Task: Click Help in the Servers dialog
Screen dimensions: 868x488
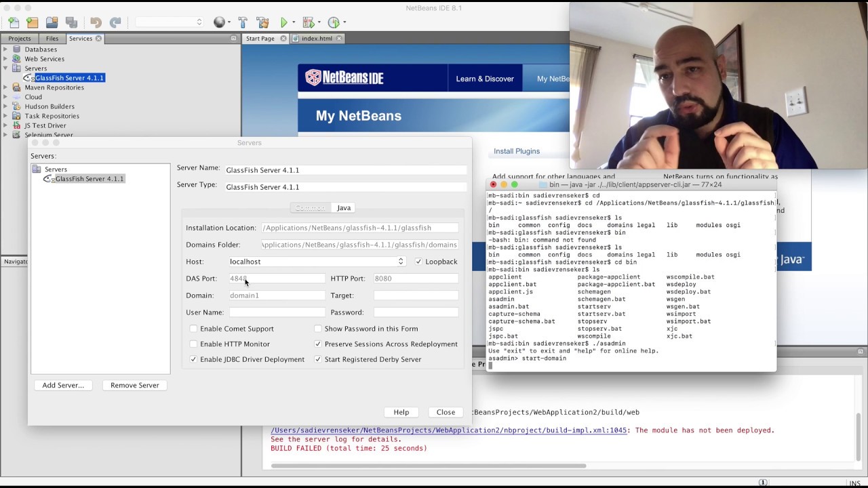Action: tap(401, 412)
